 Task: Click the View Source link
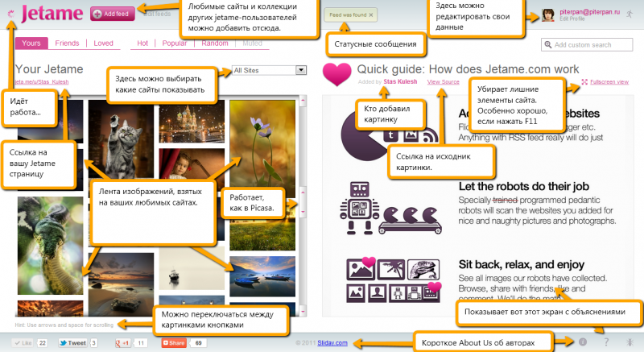tap(444, 81)
